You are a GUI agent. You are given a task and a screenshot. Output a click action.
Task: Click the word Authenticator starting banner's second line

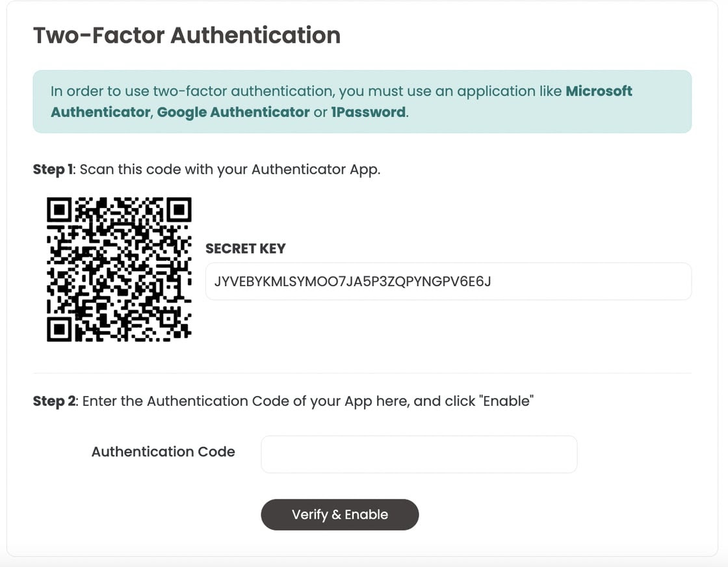pyautogui.click(x=100, y=112)
